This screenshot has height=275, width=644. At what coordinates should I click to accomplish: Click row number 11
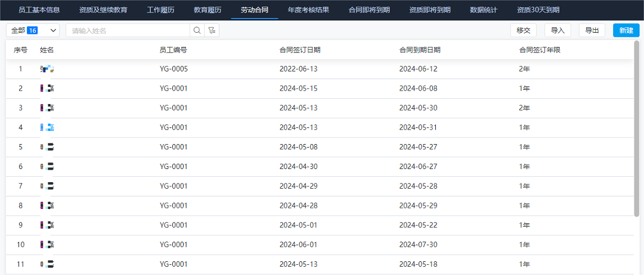(x=20, y=264)
